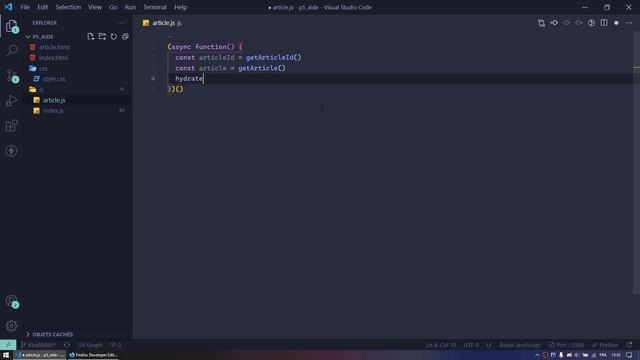Click unsaved dot indicator in editor toolbar
The height and width of the screenshot is (360, 640).
click(616, 23)
